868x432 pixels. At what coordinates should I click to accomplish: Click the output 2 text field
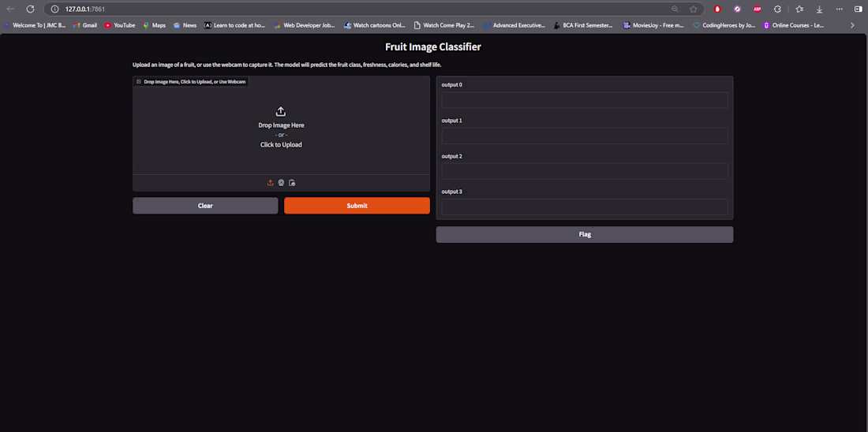click(585, 171)
